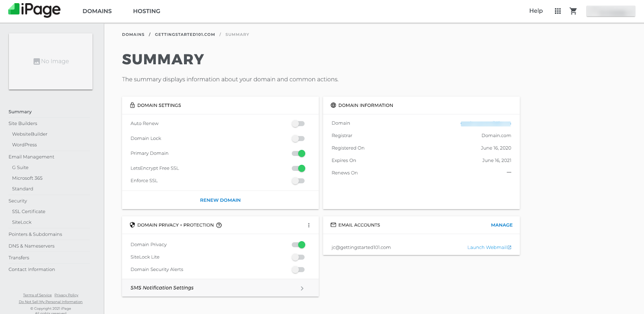
Task: Open the Help menu
Action: 536,11
